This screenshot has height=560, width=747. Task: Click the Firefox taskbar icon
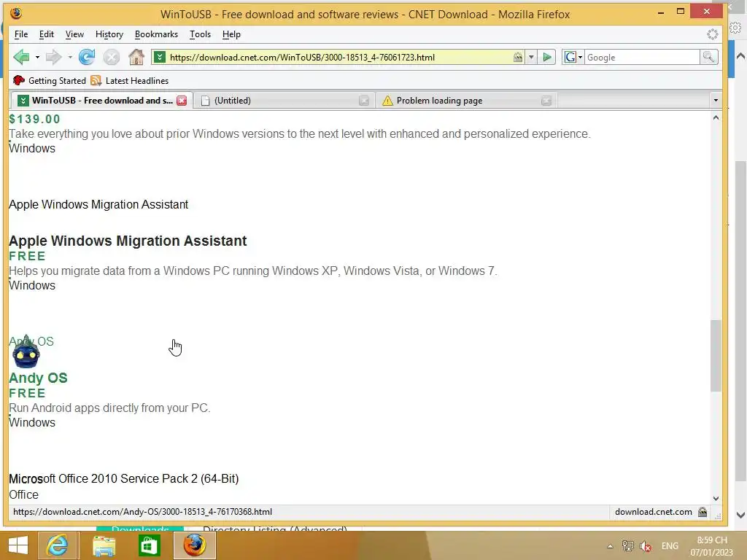coord(194,545)
